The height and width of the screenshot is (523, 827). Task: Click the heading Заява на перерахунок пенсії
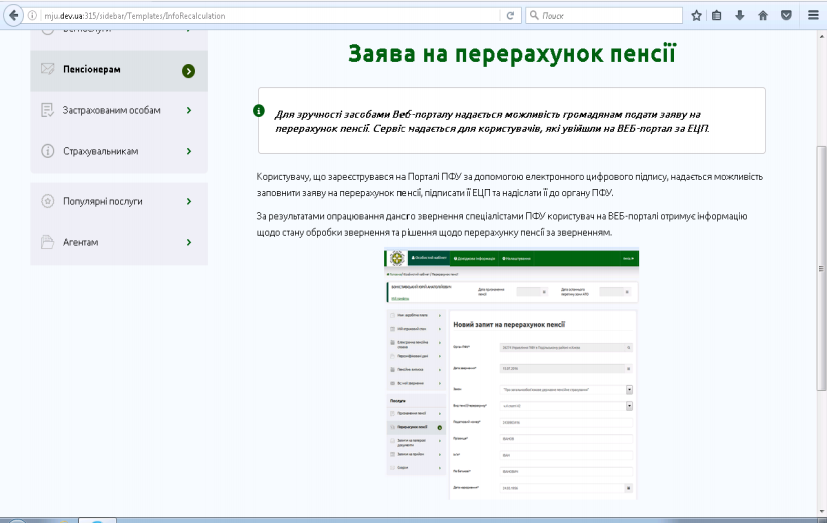(x=512, y=53)
